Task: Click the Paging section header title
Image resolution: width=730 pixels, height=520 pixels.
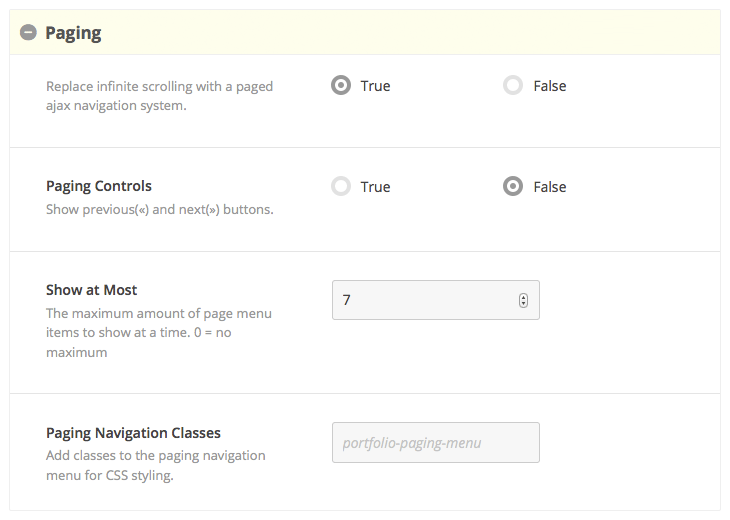Action: point(73,33)
